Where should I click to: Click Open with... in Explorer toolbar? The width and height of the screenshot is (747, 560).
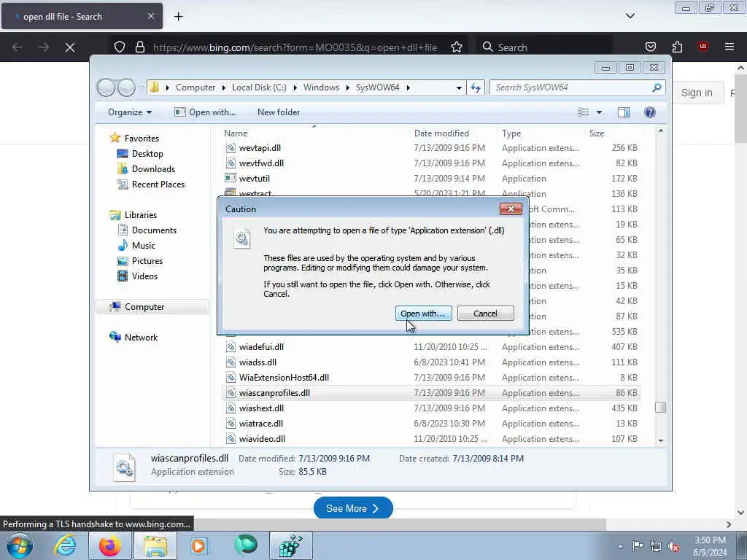pyautogui.click(x=205, y=112)
